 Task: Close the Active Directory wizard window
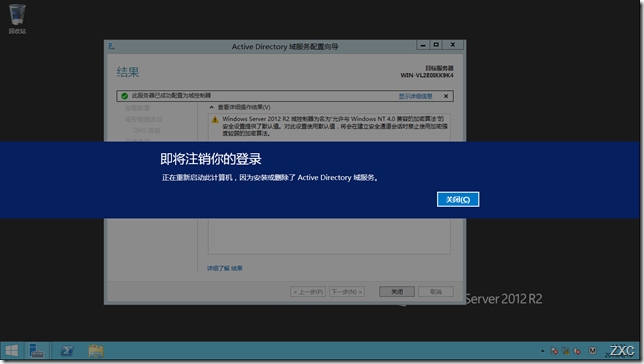click(x=453, y=44)
